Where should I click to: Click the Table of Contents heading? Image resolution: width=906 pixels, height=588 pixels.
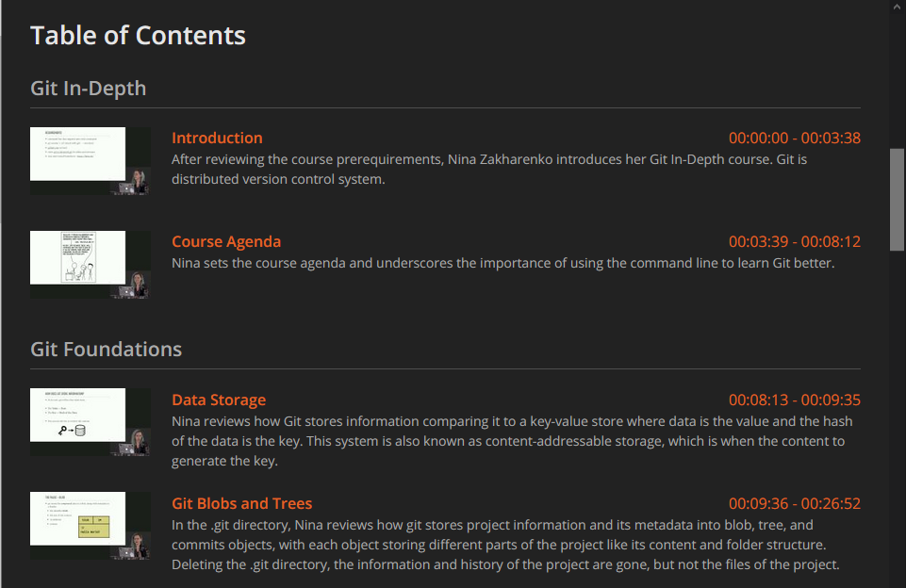tap(138, 35)
